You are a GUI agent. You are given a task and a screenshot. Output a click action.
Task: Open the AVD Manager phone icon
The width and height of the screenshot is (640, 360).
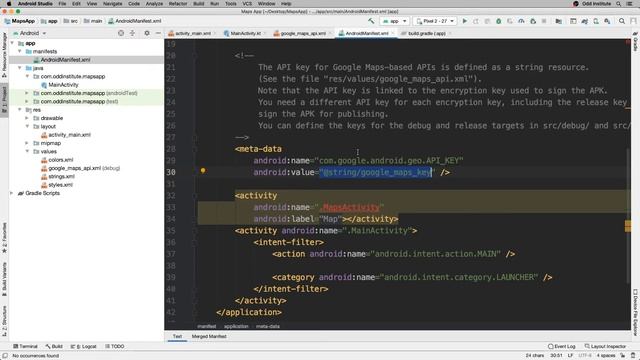(596, 21)
